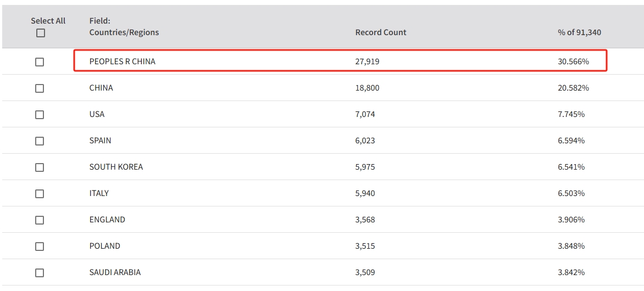Select the ITALY checkbox
The height and width of the screenshot is (291, 644).
(x=40, y=194)
